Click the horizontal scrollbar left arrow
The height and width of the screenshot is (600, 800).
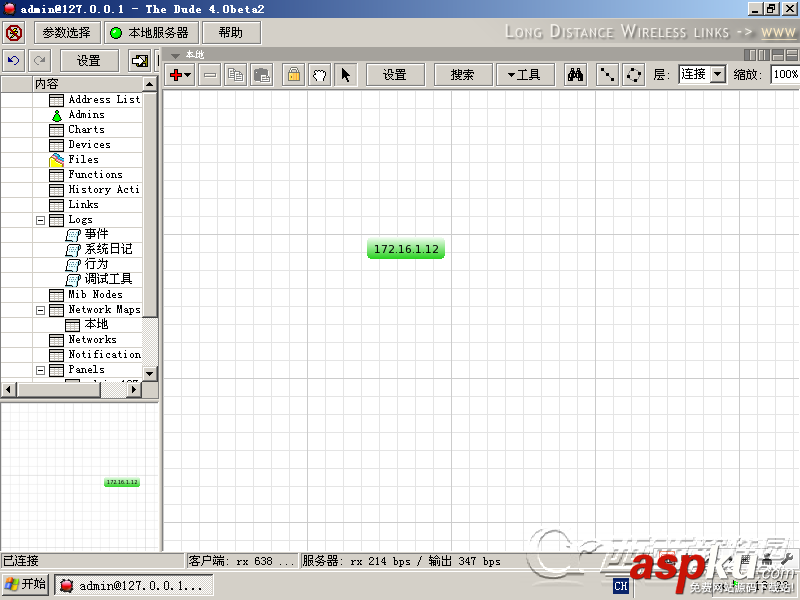(x=8, y=390)
